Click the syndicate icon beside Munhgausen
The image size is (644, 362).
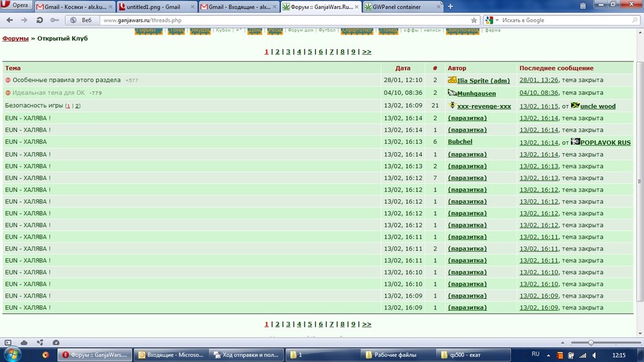(452, 92)
